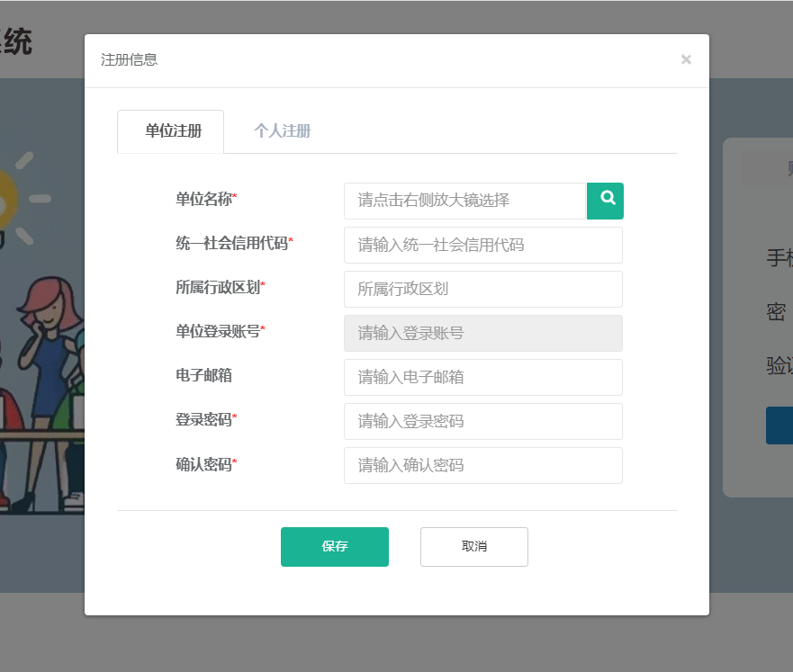Click into the 登录密码 field
Screen dimensions: 793x672
tap(482, 421)
